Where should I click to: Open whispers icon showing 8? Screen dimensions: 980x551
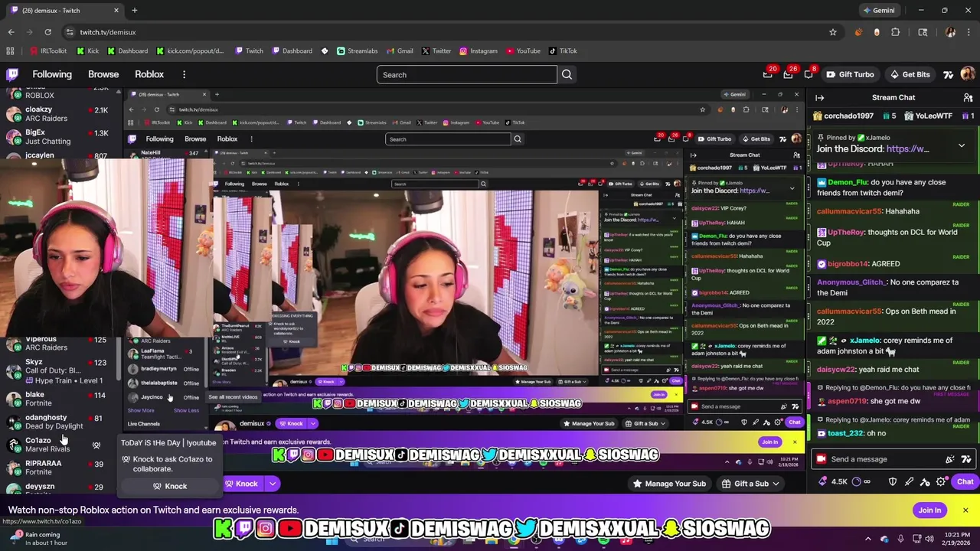808,74
